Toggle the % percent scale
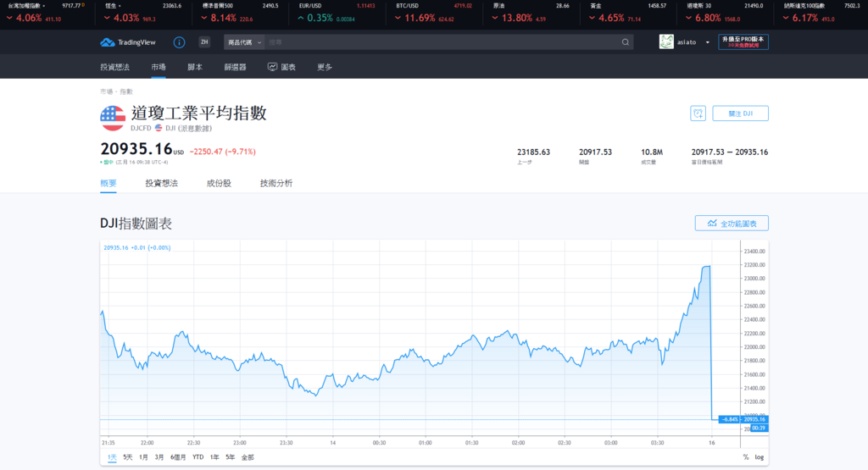 (746, 457)
